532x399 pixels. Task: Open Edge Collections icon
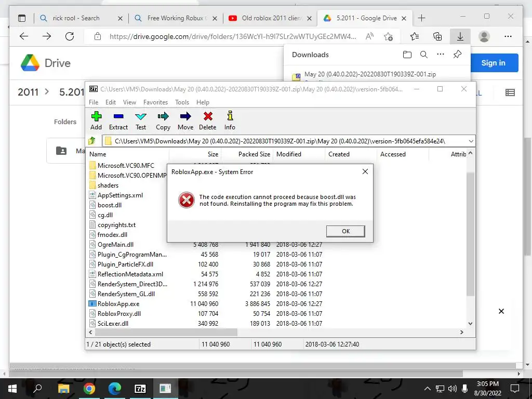point(437,36)
